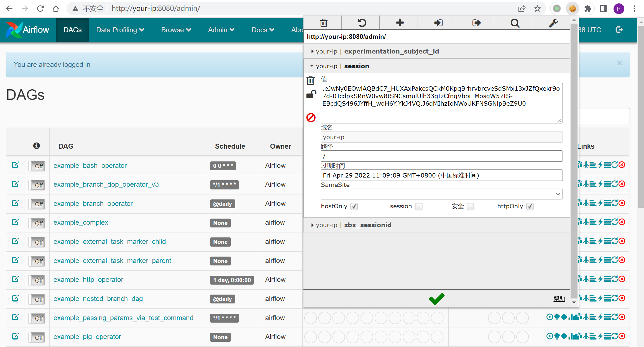Expand the zbx_sessionid cookie entry
Screen dimensions: 644x347
click(367, 225)
